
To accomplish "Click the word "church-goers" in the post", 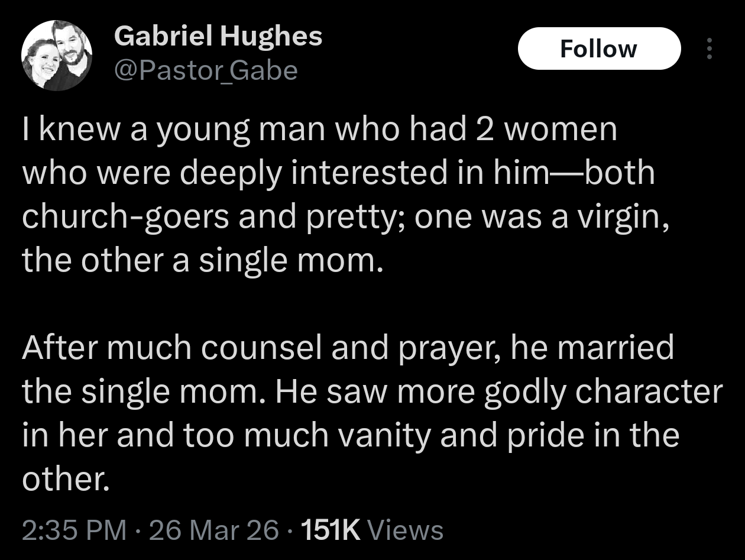I will point(127,217).
